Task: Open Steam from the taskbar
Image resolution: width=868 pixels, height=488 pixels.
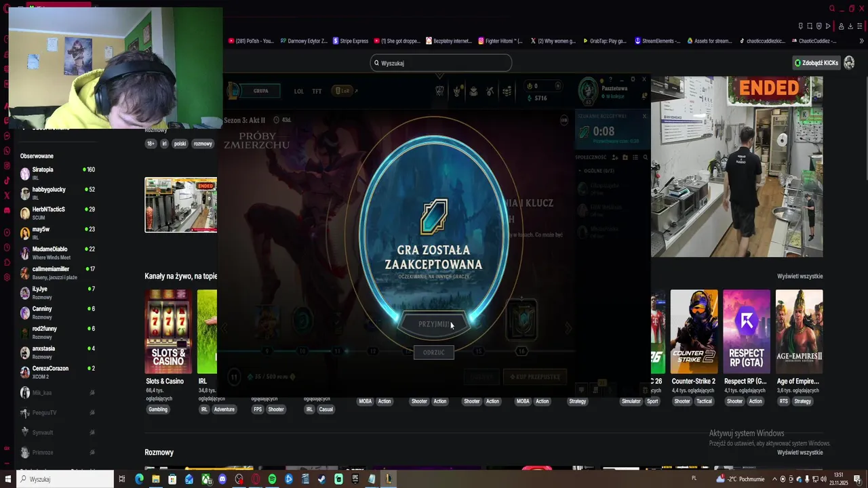Action: coord(322,479)
